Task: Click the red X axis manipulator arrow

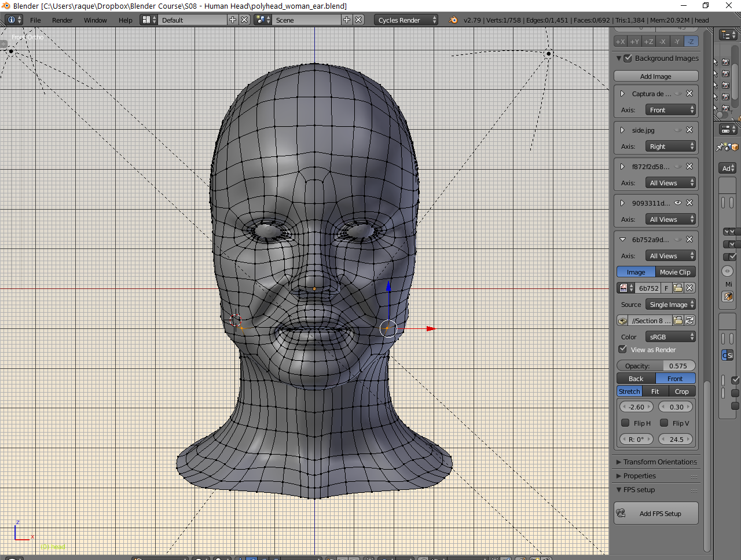Action: (x=431, y=328)
